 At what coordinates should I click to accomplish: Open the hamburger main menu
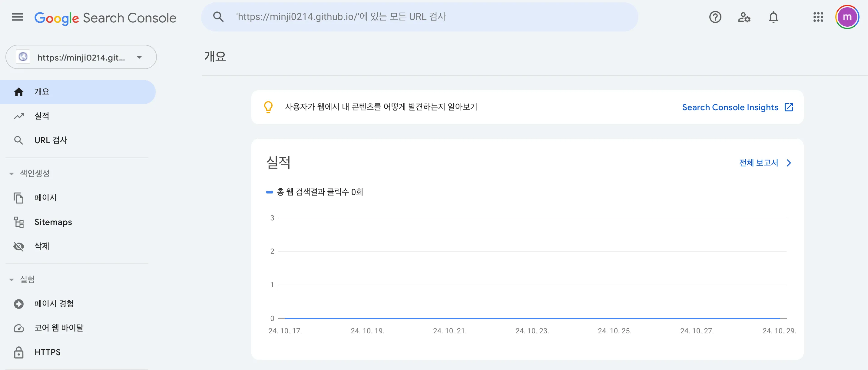pos(18,17)
